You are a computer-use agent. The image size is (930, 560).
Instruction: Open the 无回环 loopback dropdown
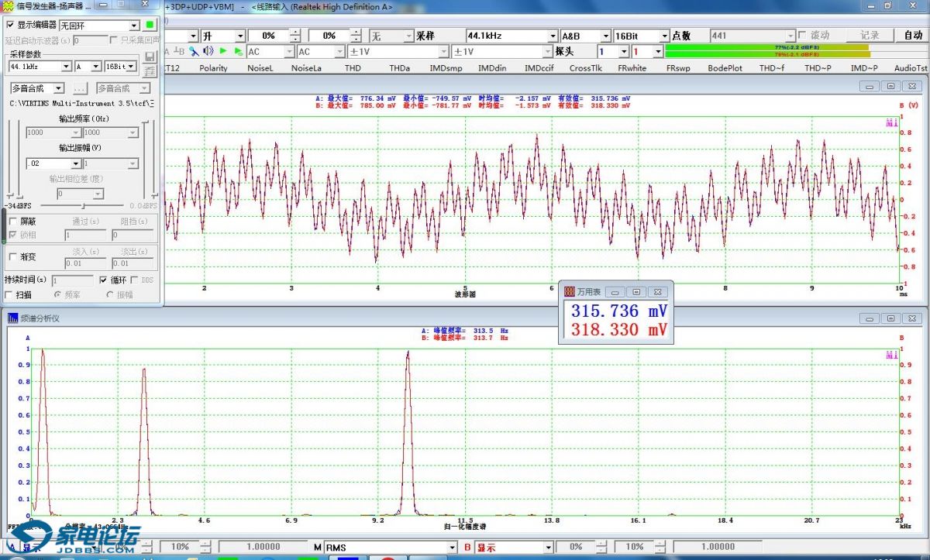[134, 26]
